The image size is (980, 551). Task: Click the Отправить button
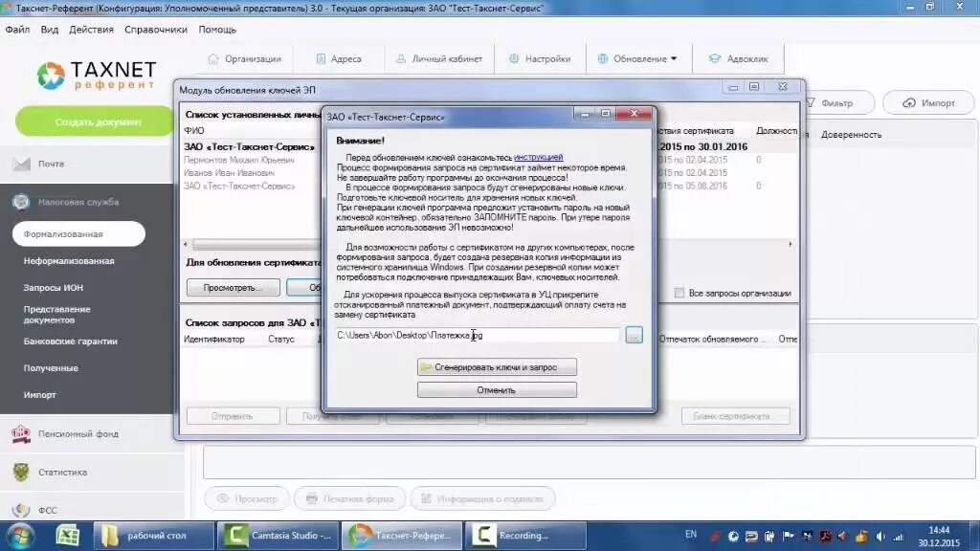click(233, 416)
